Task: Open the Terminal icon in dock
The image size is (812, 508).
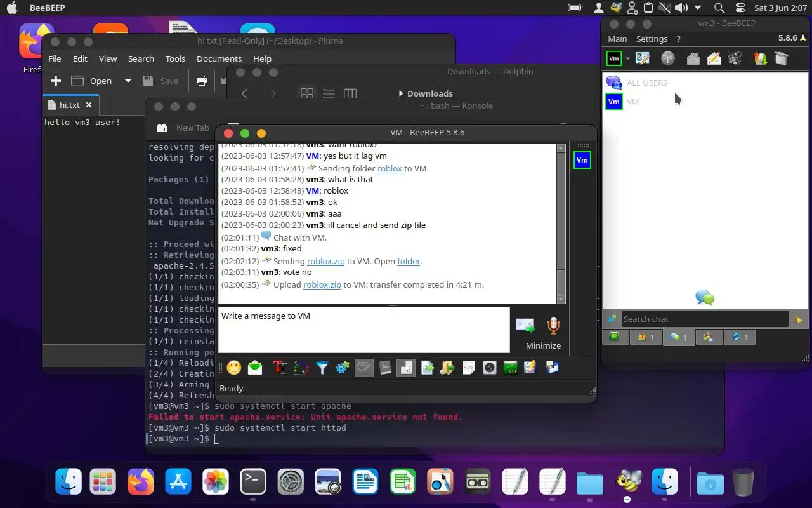Action: coord(253,482)
